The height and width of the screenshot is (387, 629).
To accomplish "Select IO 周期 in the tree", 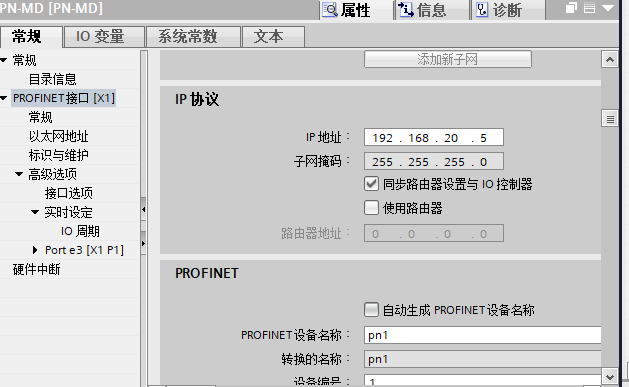I will coord(80,231).
